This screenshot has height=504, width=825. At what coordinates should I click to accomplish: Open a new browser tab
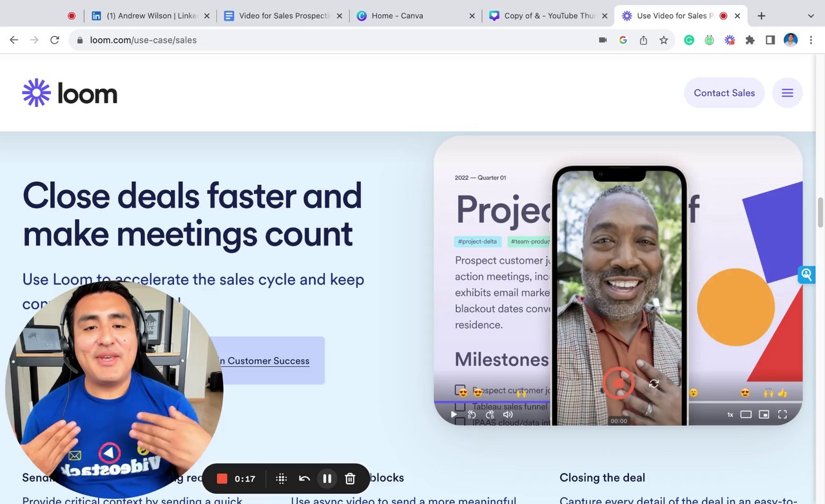[x=761, y=15]
